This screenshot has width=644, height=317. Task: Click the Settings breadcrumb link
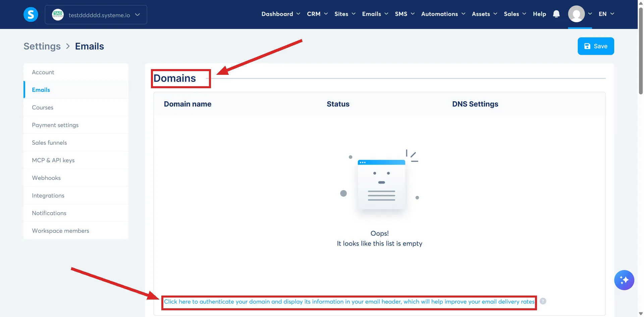(42, 46)
